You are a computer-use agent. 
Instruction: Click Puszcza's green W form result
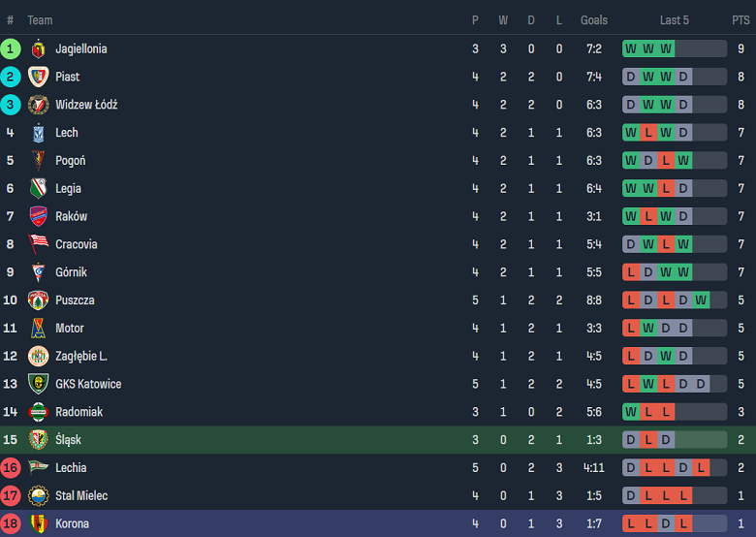click(701, 300)
